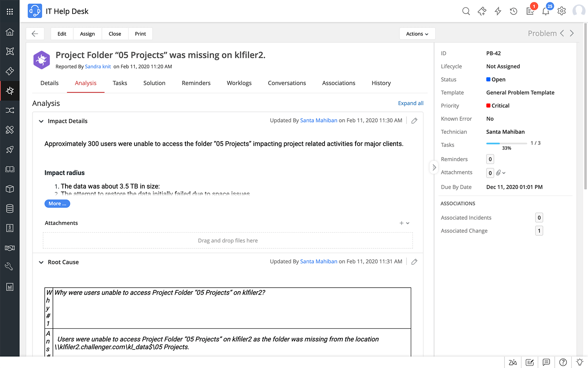Open Assets cube icon in sidebar

point(10,189)
